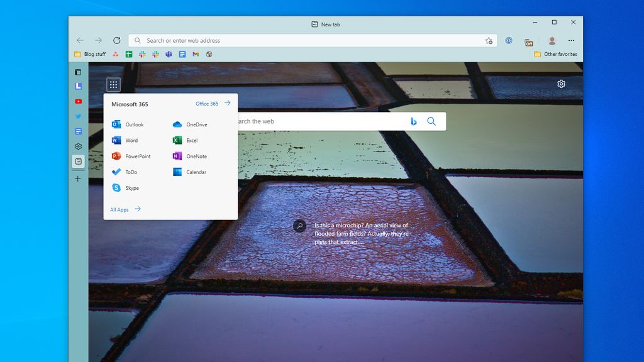Open the new tab page settings gear
The image size is (644, 362).
tap(561, 84)
